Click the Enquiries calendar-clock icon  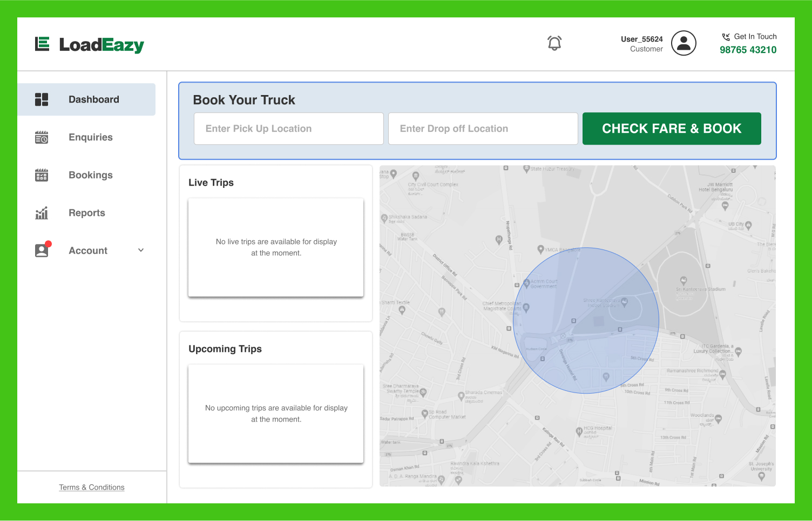pos(42,137)
